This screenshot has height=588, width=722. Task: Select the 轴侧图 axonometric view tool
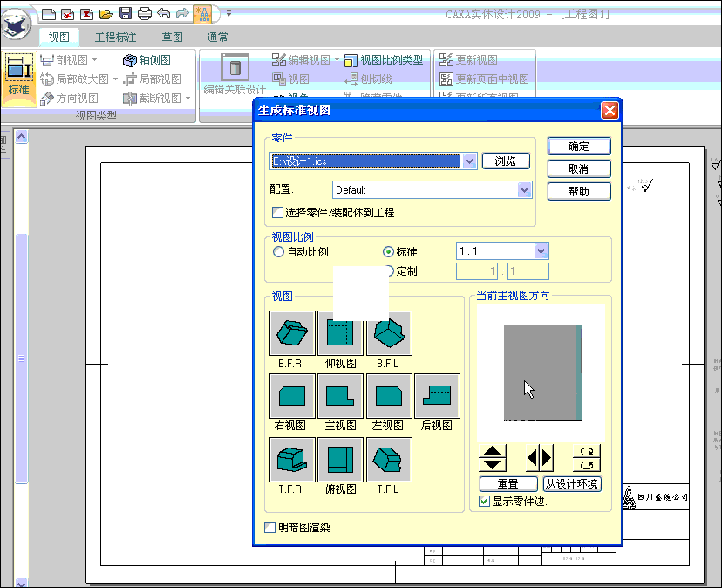[146, 60]
